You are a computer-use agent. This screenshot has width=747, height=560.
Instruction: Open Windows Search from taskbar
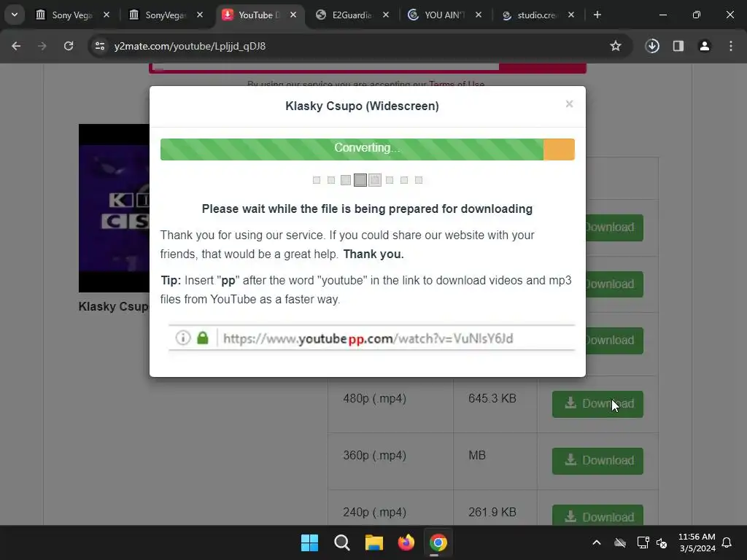click(341, 542)
